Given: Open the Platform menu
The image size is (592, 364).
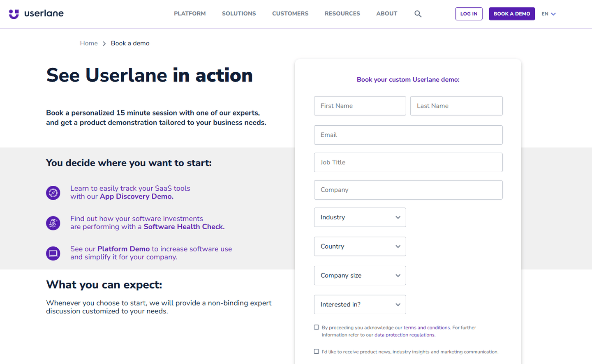Looking at the screenshot, I should [x=190, y=14].
